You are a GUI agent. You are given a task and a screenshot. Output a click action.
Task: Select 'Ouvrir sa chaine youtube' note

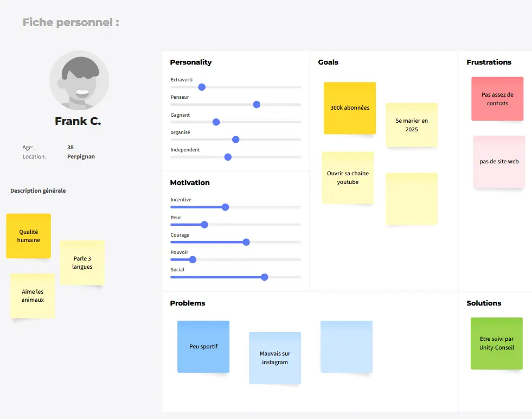click(348, 177)
